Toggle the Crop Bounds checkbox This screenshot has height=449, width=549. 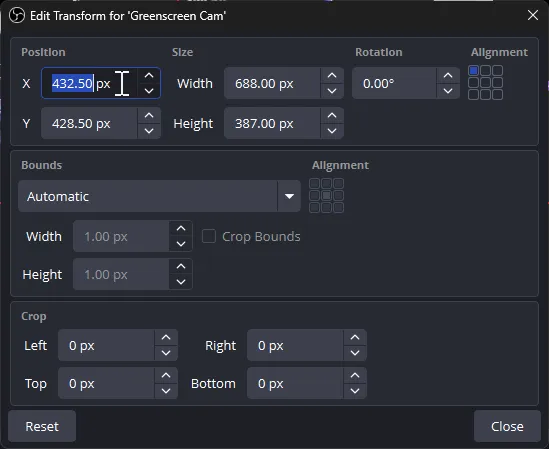[209, 236]
